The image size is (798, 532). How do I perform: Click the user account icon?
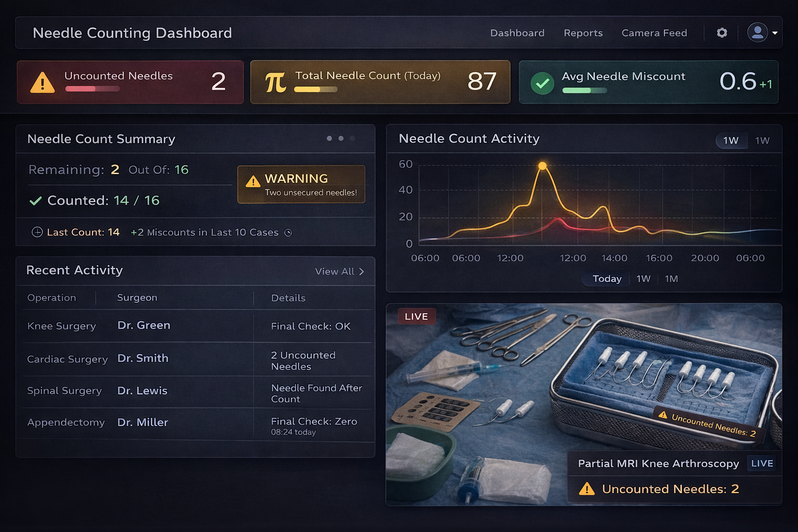point(757,32)
